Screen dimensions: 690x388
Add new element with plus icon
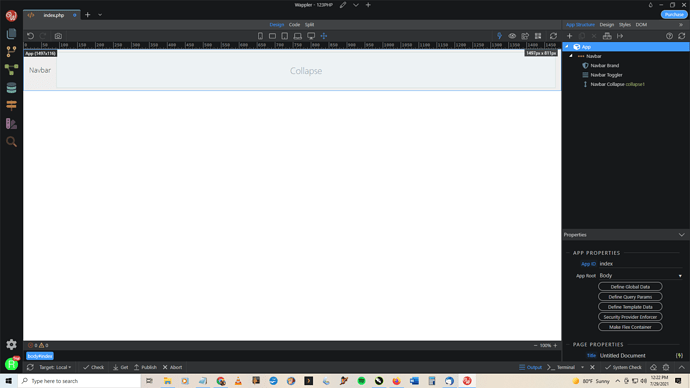(x=569, y=36)
